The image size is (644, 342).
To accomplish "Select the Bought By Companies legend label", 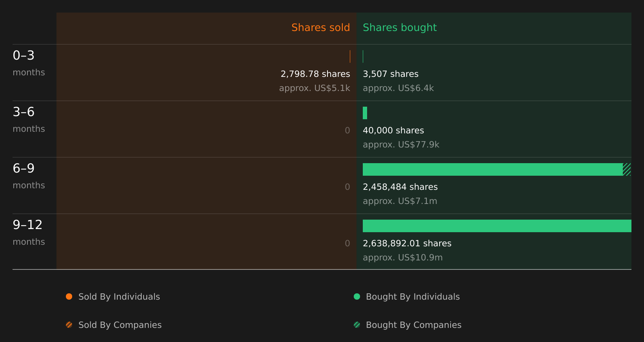I will (x=414, y=325).
